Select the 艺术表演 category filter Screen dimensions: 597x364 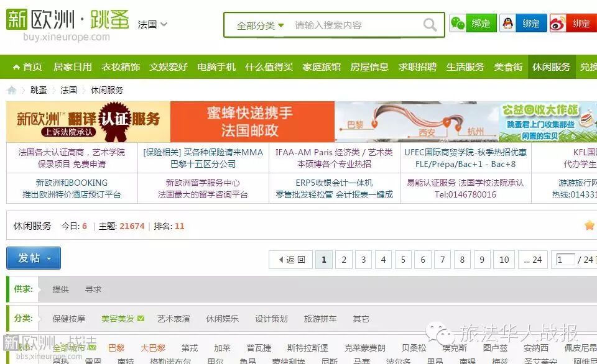tap(174, 319)
